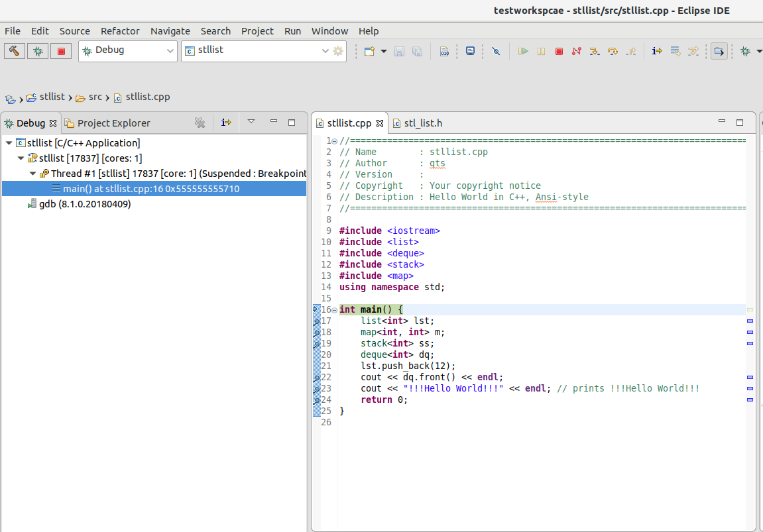Open the Window menu

(329, 31)
